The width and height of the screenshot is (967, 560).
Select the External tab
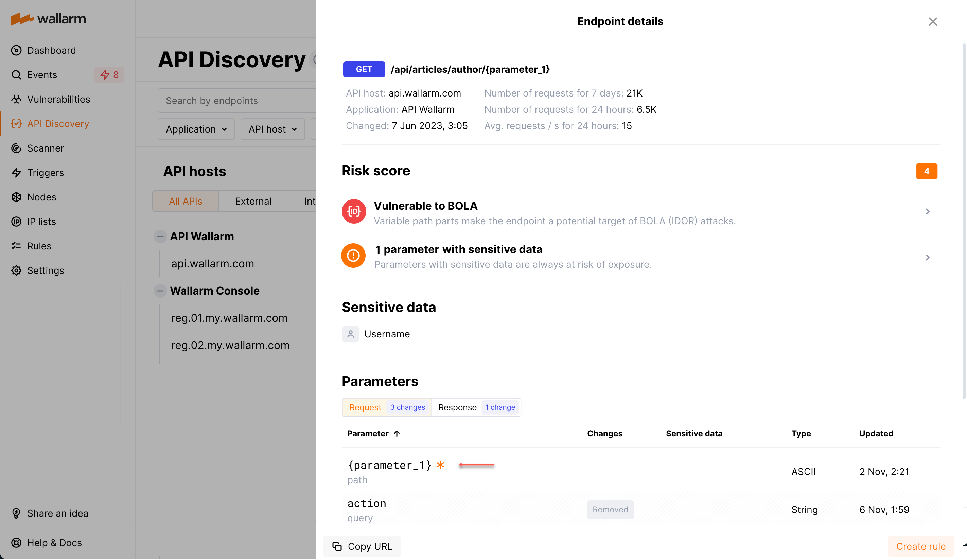(x=253, y=202)
